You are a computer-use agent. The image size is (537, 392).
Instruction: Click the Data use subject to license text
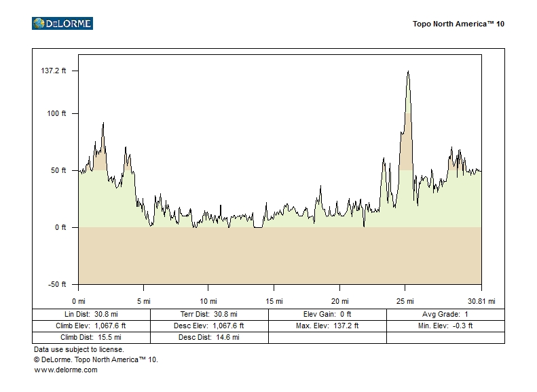click(79, 349)
